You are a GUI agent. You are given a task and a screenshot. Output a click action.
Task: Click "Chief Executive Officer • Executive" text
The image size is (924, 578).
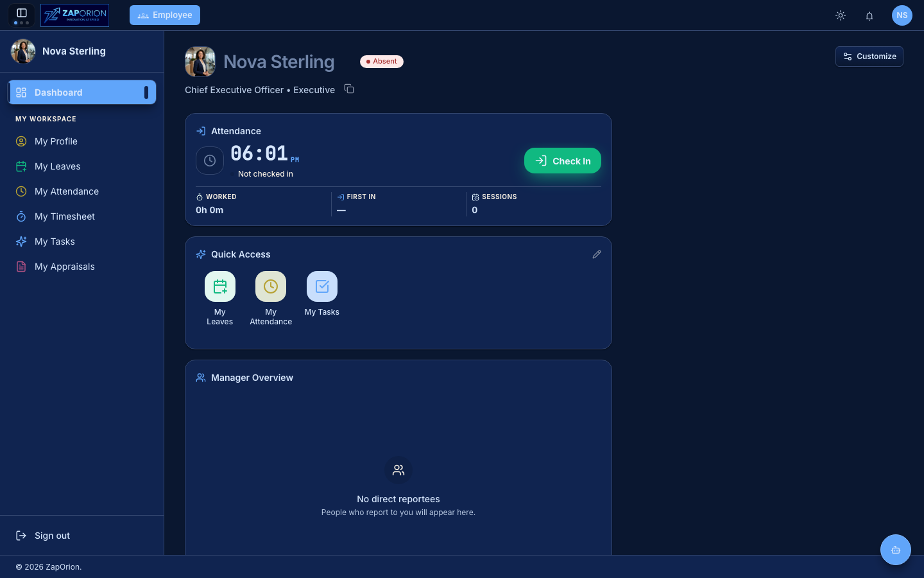pos(260,90)
